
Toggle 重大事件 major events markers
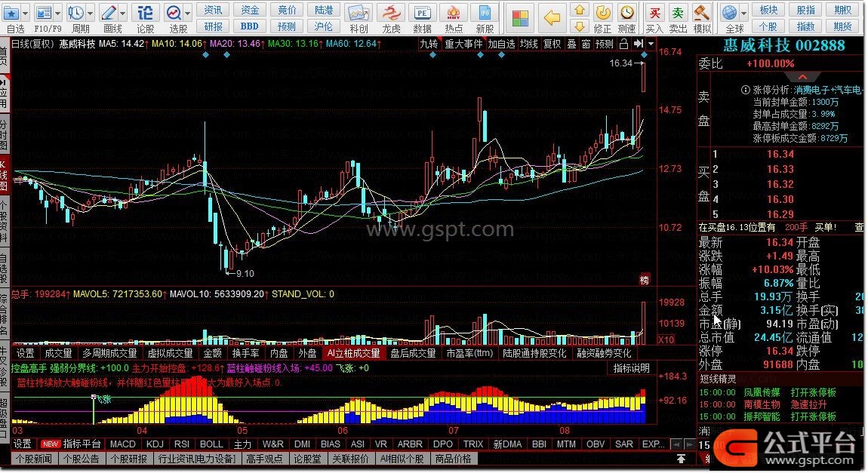463,44
